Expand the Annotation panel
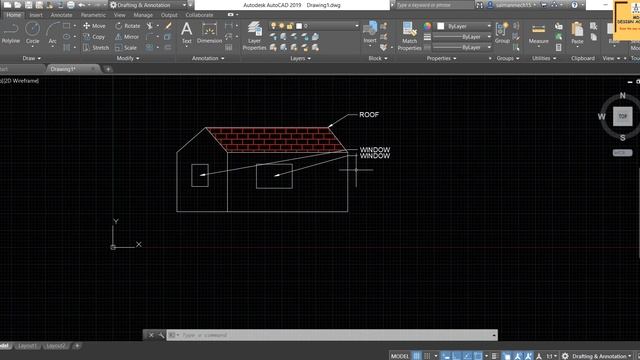This screenshot has width=640, height=360. coord(208,58)
